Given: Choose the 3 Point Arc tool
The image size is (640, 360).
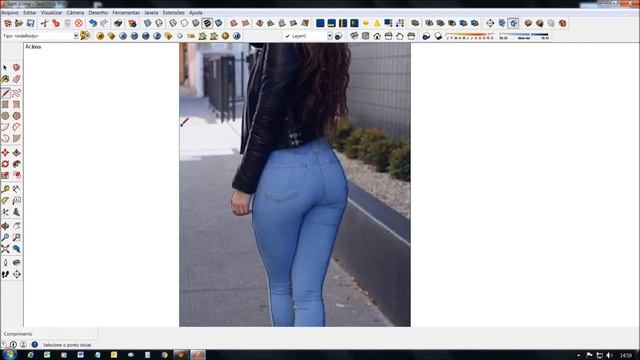Looking at the screenshot, I should (x=5, y=139).
